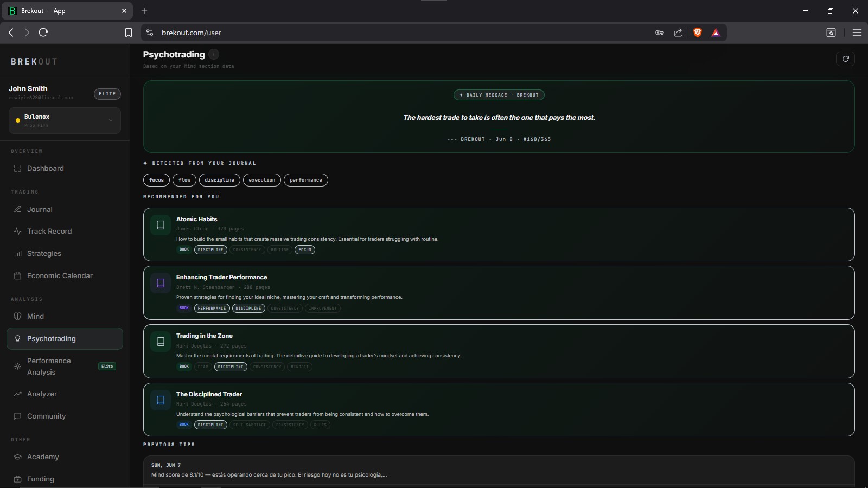Go to Strategies in the sidebar

(44, 254)
